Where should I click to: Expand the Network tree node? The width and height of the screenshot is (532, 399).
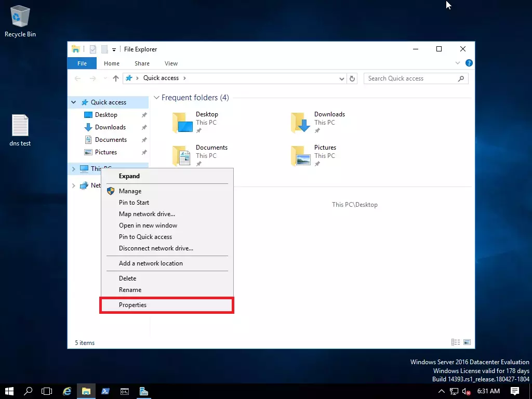click(73, 185)
